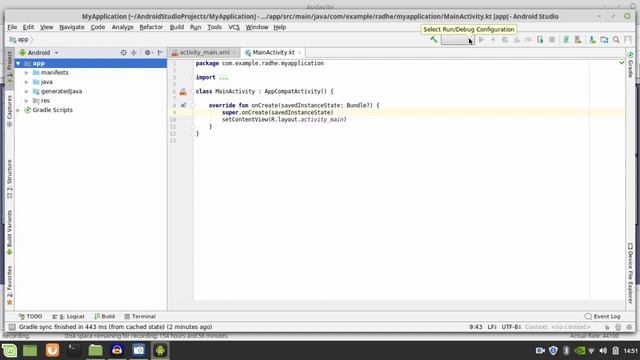The height and width of the screenshot is (360, 640).
Task: Close the activity_main.xml tab
Action: point(235,53)
